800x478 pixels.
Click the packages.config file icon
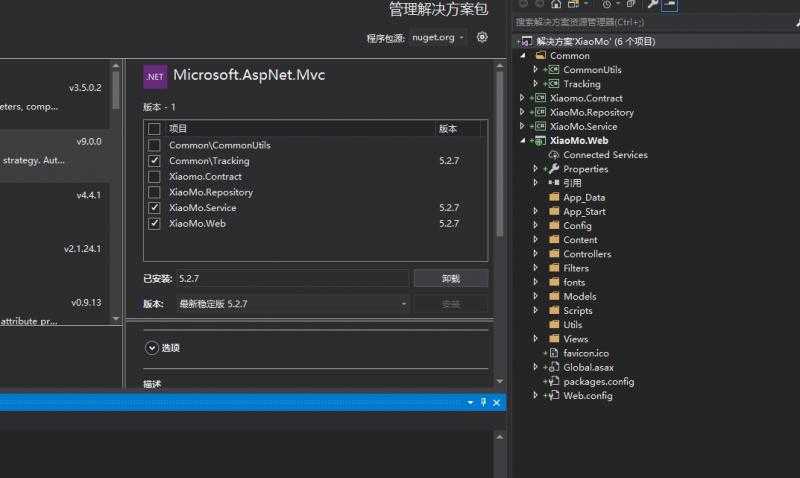[x=554, y=381]
